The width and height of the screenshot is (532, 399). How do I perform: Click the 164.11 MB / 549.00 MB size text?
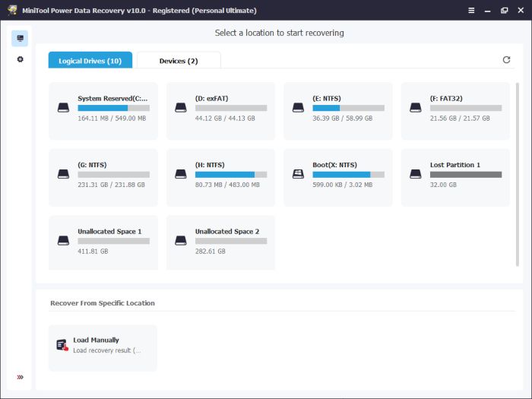click(112, 119)
